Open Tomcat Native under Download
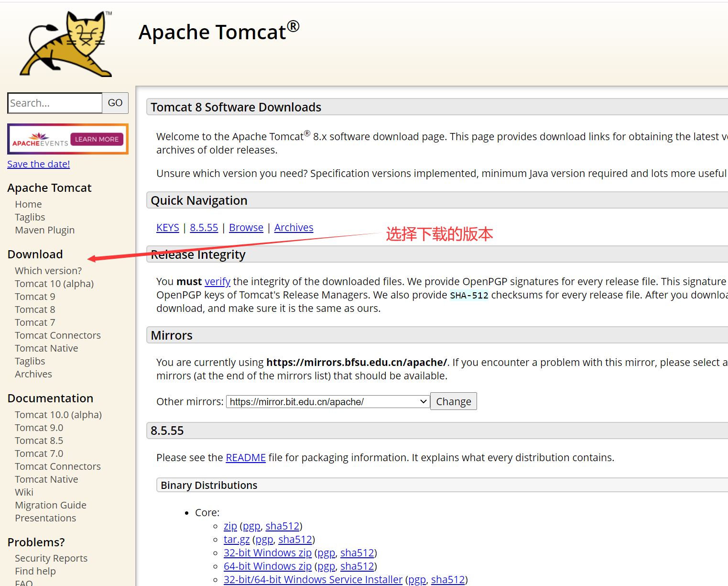Viewport: 728px width, 586px height. [46, 348]
